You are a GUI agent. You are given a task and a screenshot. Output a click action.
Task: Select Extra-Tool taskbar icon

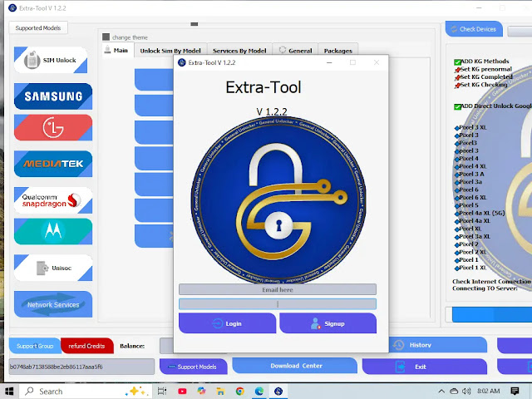click(x=278, y=392)
